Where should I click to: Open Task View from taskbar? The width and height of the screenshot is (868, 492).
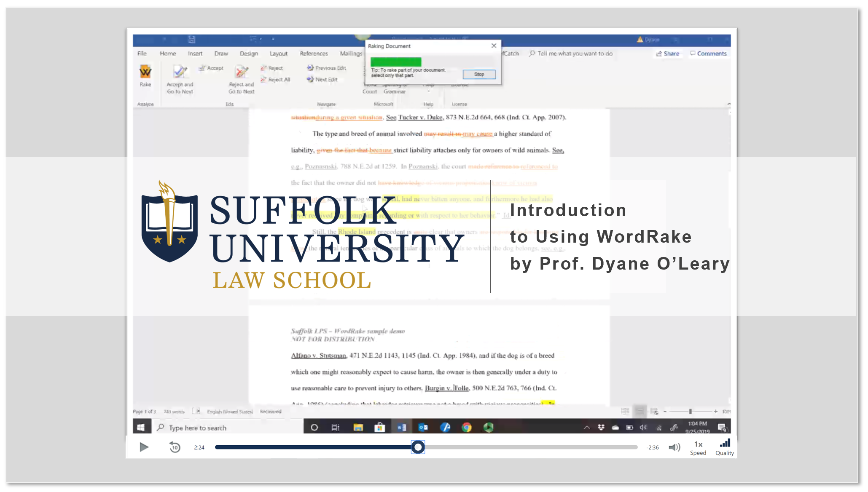(x=336, y=428)
